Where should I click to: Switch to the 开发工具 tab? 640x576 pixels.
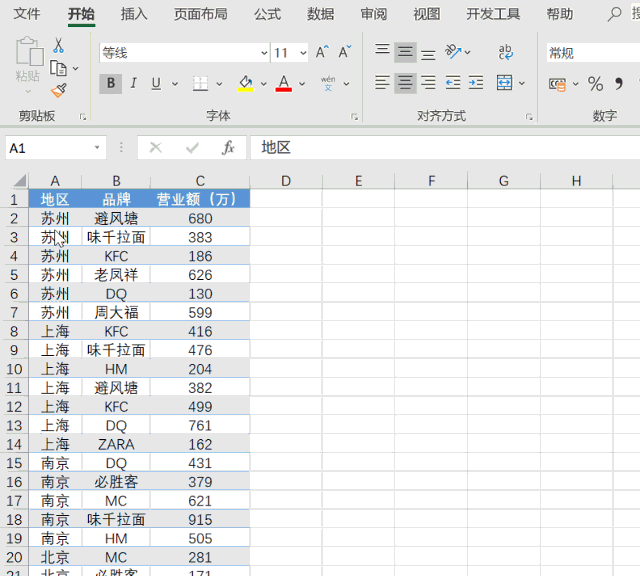coord(493,14)
